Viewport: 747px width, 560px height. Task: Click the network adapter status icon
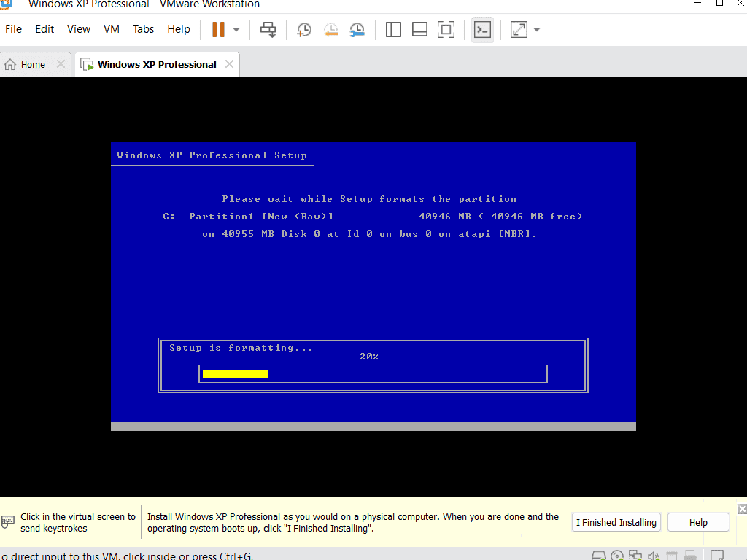click(x=635, y=556)
